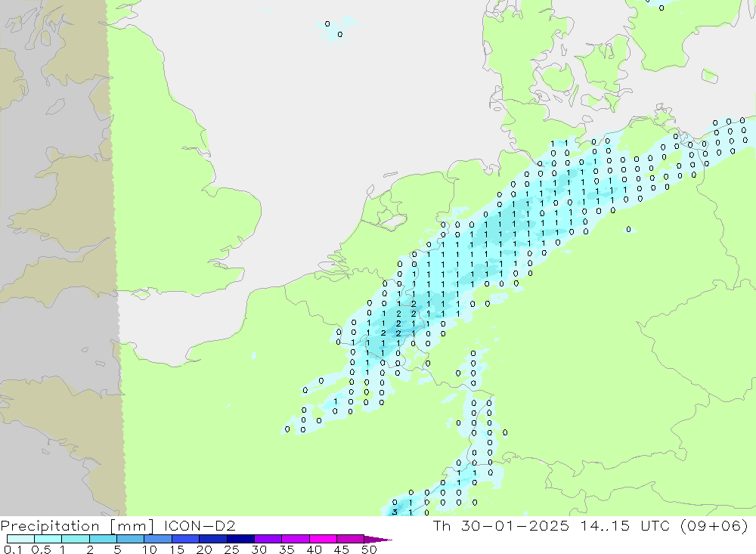The height and width of the screenshot is (554, 756).
Task: Select the 5–10 mm legend color band
Action: pos(130,539)
